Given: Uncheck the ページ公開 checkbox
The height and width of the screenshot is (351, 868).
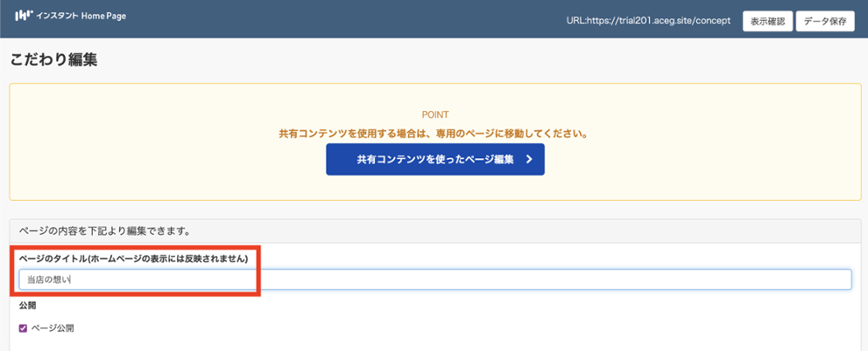Looking at the screenshot, I should 23,328.
